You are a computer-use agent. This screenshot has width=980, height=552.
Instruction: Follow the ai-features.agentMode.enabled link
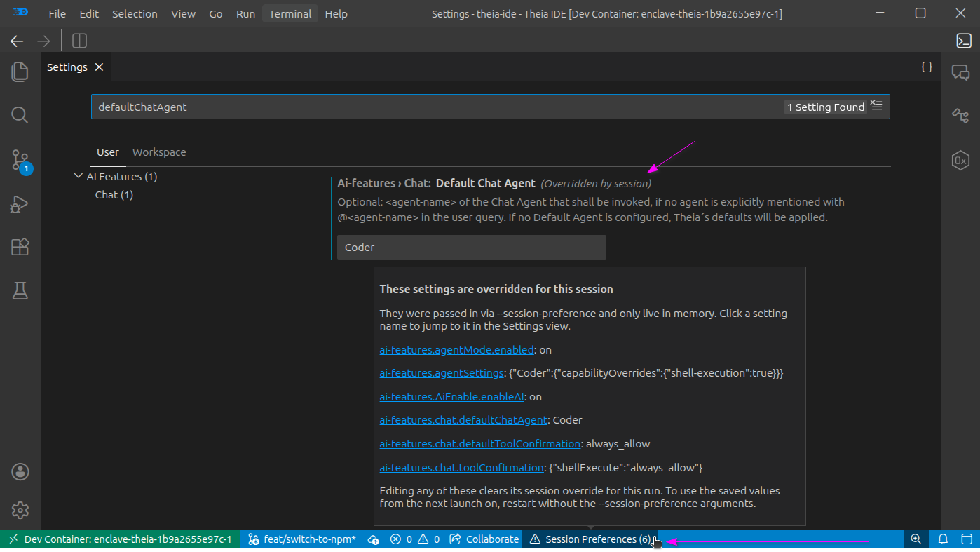456,349
